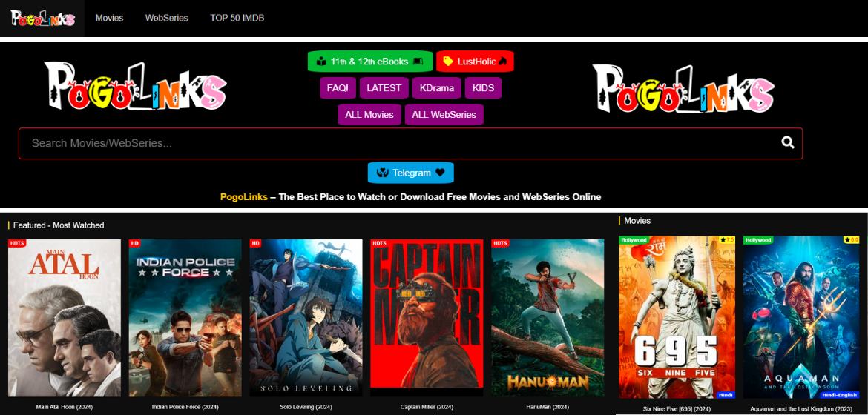Join via the Telegram button
This screenshot has width=868, height=415.
(x=411, y=173)
